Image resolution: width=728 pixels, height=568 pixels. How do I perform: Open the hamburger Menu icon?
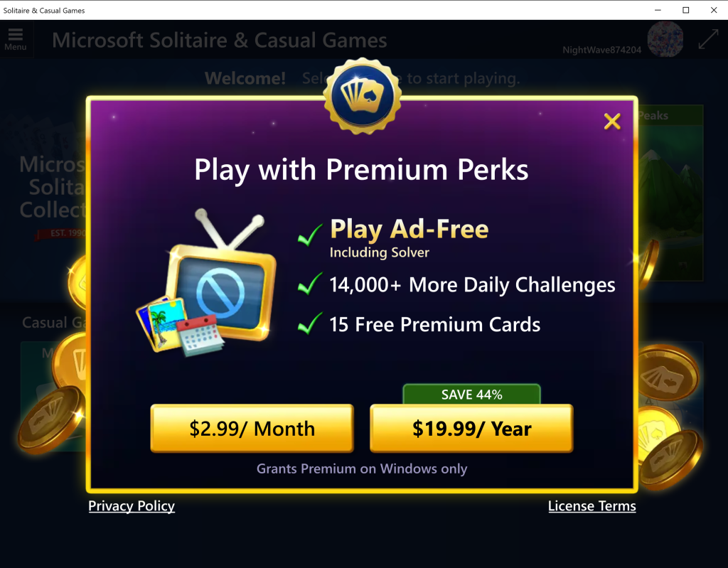point(16,39)
